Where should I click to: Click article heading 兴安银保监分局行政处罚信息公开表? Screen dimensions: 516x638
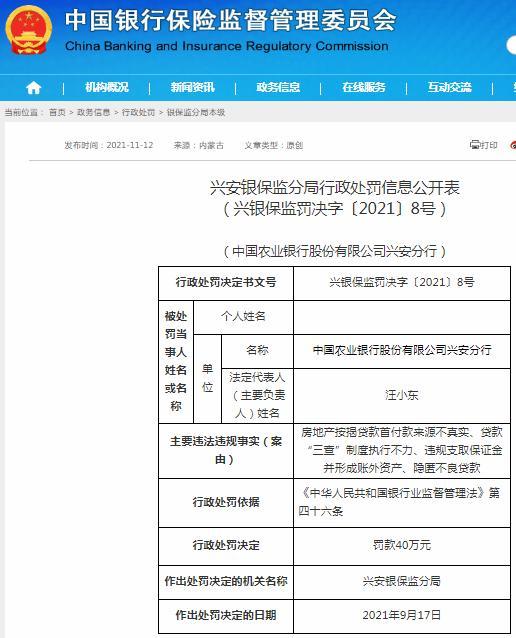[x=335, y=188]
